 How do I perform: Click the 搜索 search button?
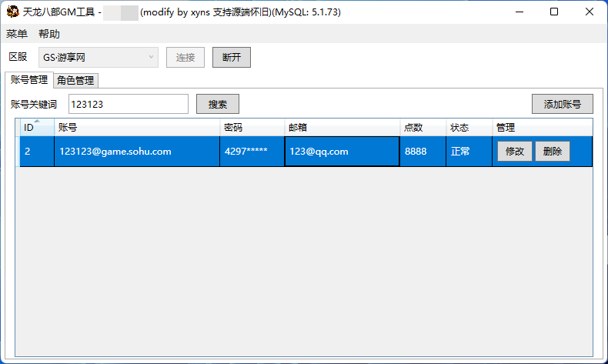click(x=218, y=104)
